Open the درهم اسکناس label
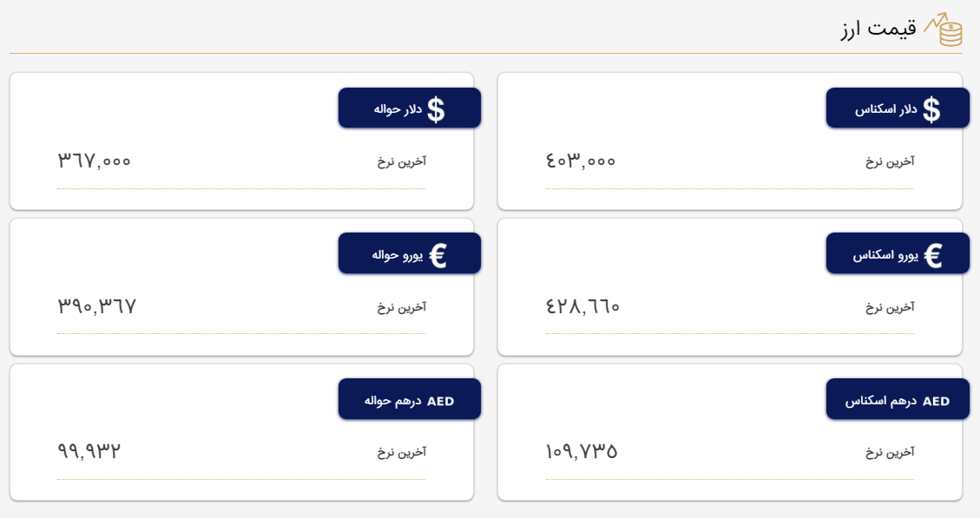The width and height of the screenshot is (980, 518). (x=881, y=401)
